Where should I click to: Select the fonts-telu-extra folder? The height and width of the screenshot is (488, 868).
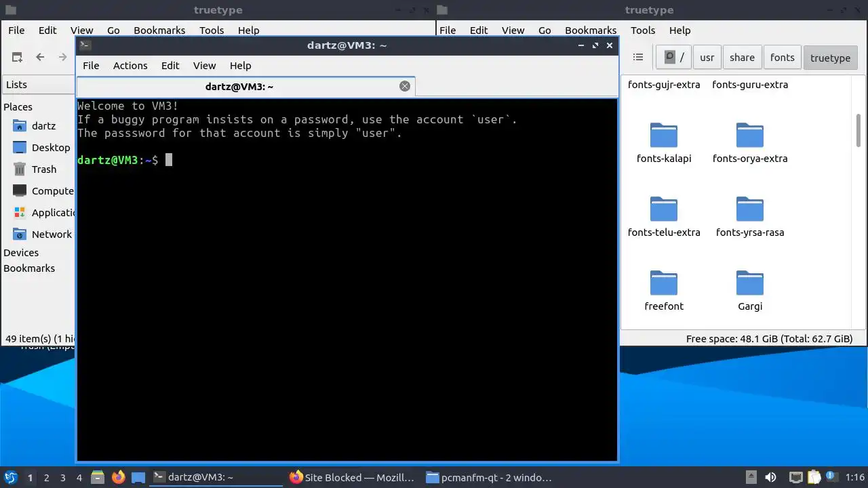[664, 217]
